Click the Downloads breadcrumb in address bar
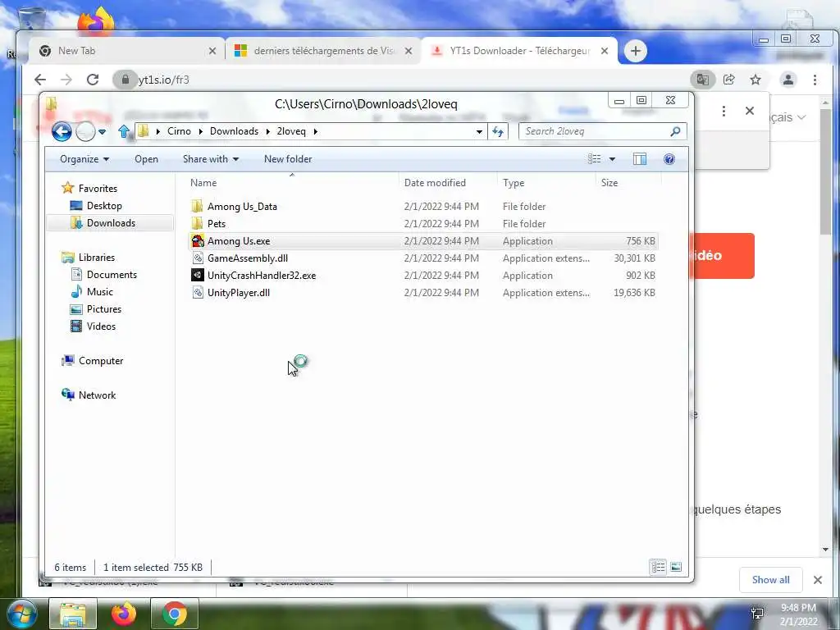The image size is (840, 630). coord(234,131)
